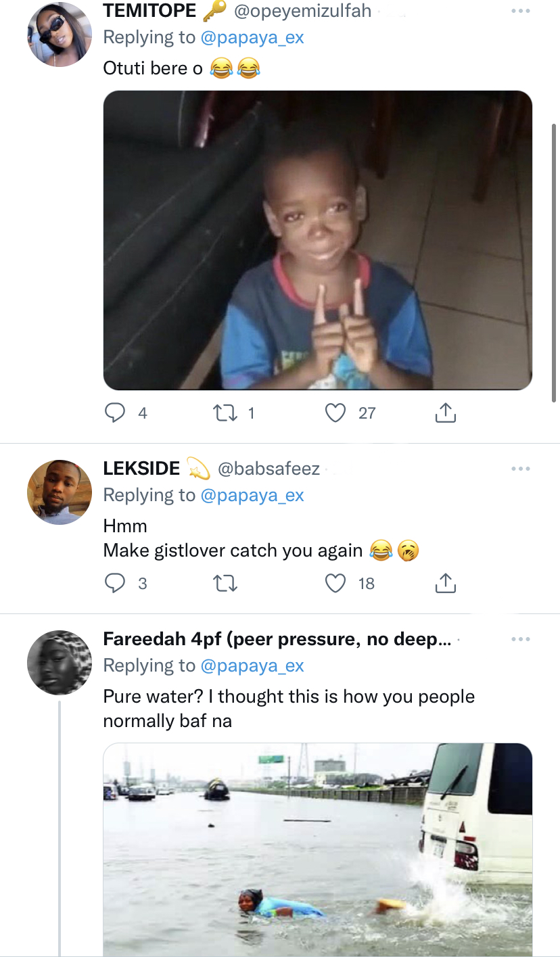Image resolution: width=560 pixels, height=957 pixels.
Task: View the boy meme image
Action: click(x=318, y=240)
